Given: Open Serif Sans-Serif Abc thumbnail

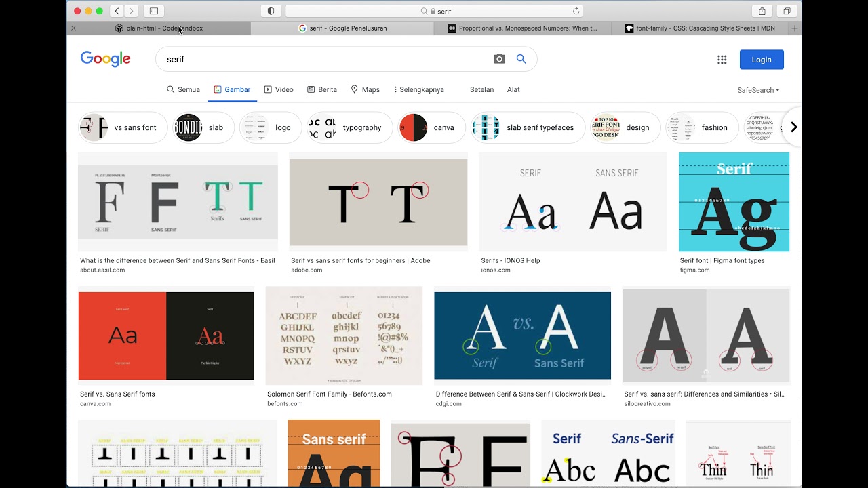Looking at the screenshot, I should 608,453.
